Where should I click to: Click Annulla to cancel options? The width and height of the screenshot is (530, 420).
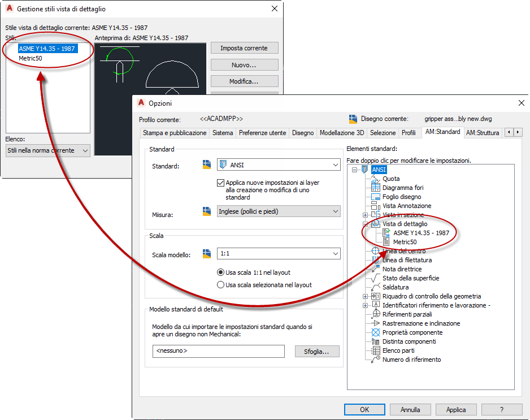pyautogui.click(x=410, y=409)
